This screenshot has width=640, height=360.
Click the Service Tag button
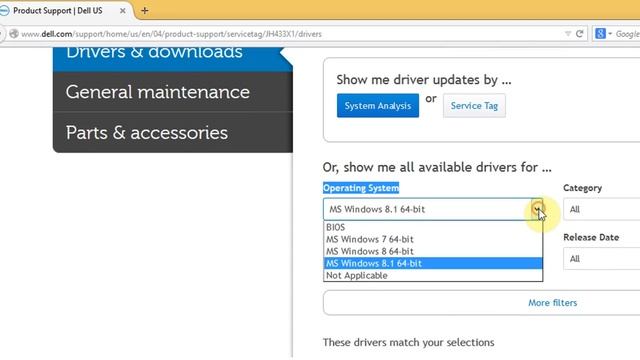point(474,106)
